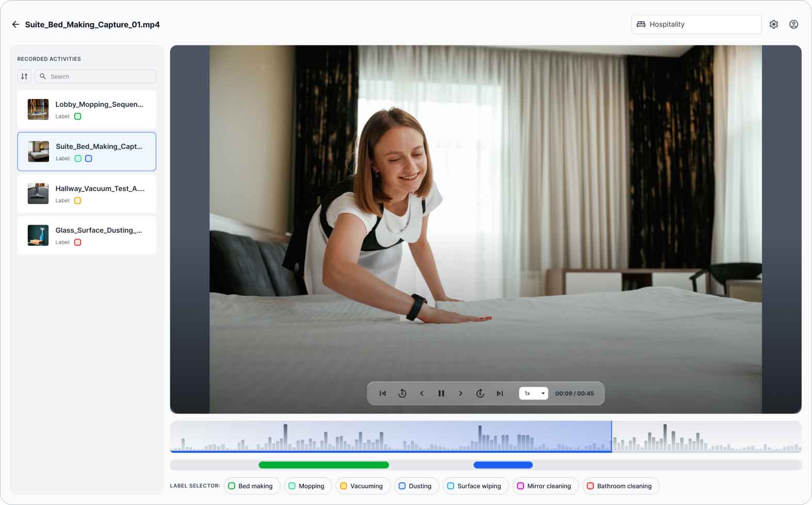
Task: Skip to end of video
Action: click(x=500, y=393)
